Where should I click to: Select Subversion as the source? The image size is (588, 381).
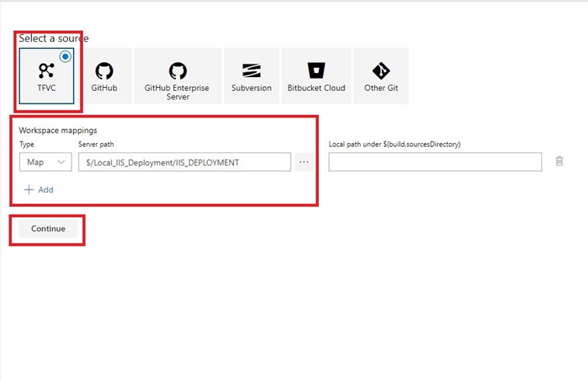[251, 76]
